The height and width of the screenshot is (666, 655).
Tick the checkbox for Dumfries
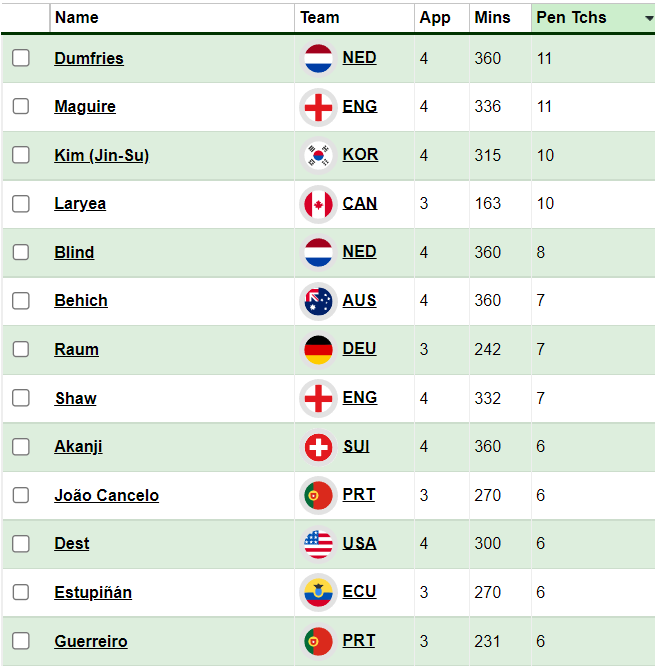21,58
